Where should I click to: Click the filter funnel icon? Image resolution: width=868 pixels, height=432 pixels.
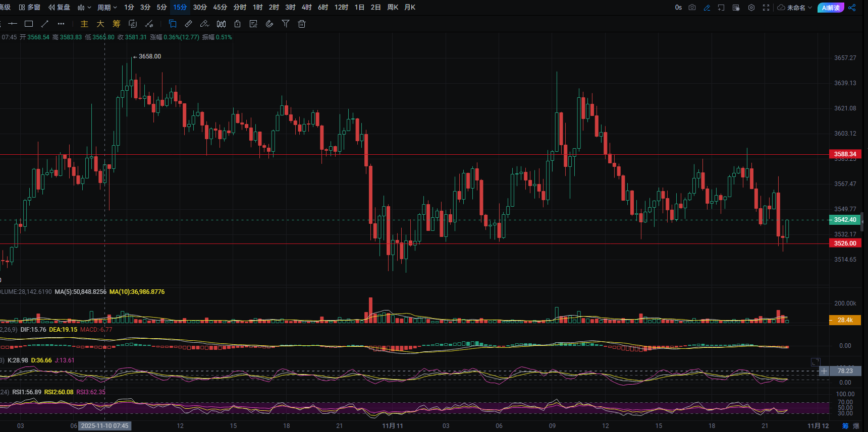click(286, 24)
